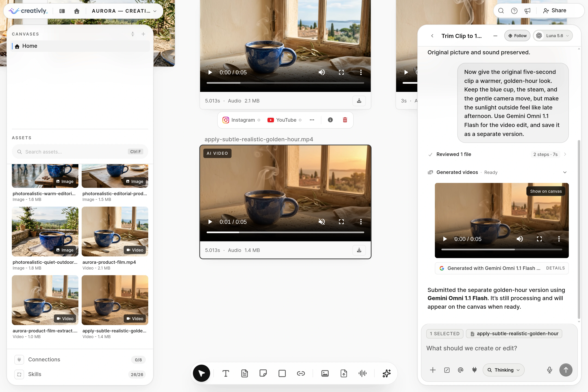Add a new canvas with plus icon
The width and height of the screenshot is (588, 392).
tap(143, 34)
